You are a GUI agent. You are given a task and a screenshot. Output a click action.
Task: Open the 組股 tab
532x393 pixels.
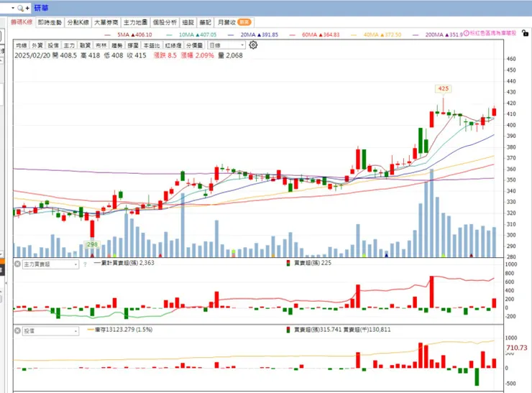point(188,22)
